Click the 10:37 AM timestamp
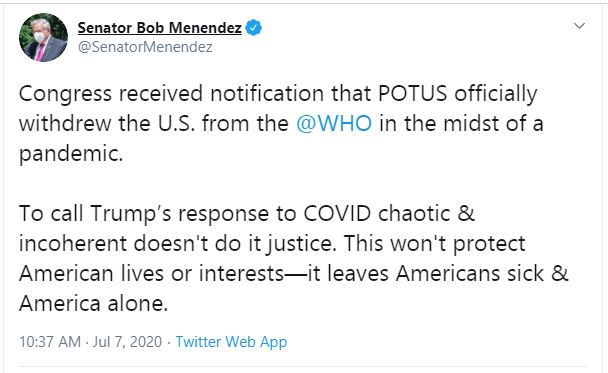Screen dimensions: 608x373 tap(50, 342)
